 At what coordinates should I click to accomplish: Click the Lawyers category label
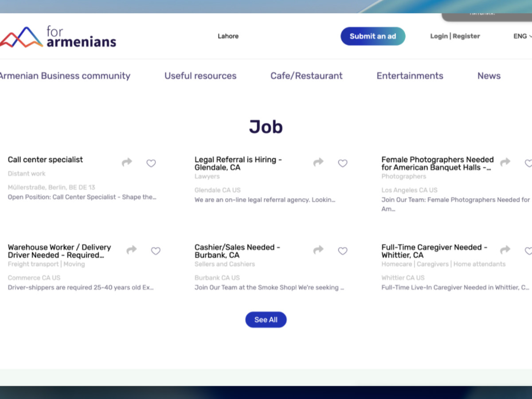(207, 176)
